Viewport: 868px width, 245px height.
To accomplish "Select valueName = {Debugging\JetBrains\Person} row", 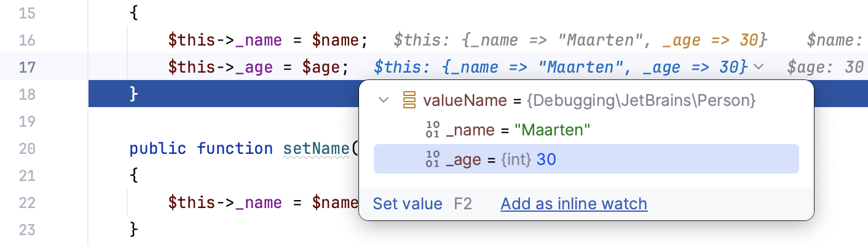I will [586, 100].
